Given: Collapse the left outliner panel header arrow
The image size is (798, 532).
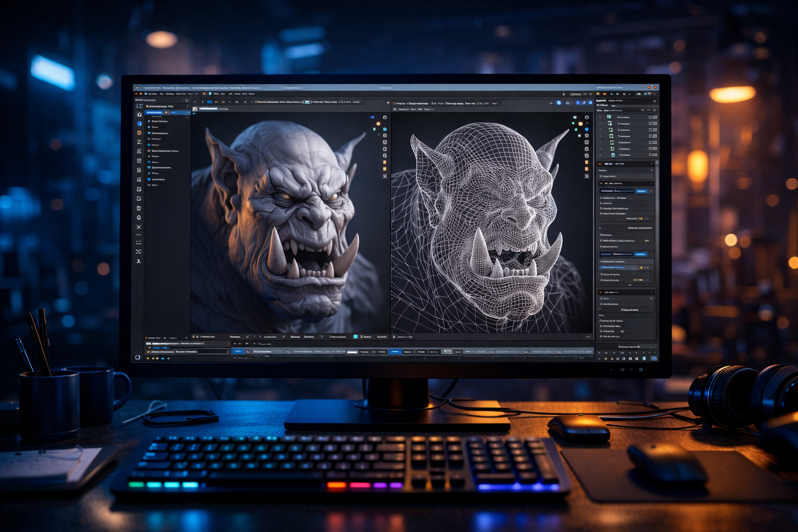Looking at the screenshot, I should click(x=187, y=107).
